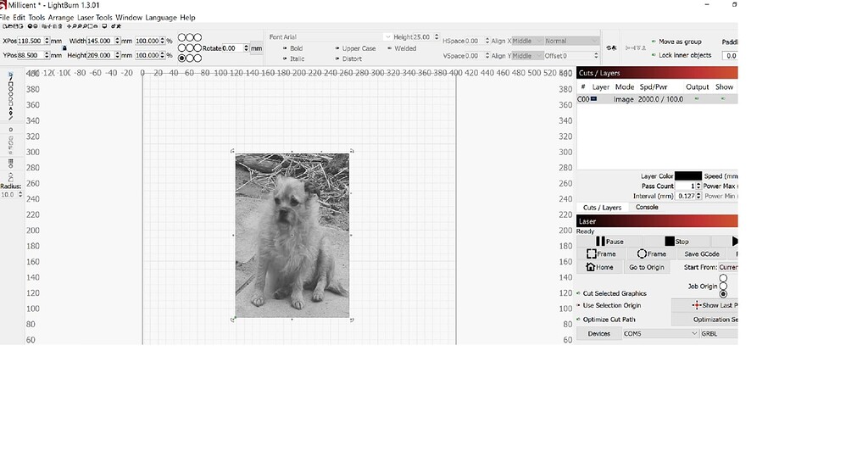This screenshot has width=868, height=462.
Task: Click the circular rubber-band Frame button
Action: pyautogui.click(x=651, y=254)
